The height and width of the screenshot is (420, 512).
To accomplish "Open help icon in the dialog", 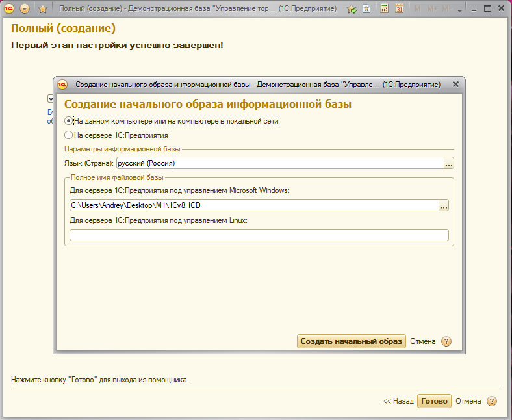I will click(x=446, y=341).
